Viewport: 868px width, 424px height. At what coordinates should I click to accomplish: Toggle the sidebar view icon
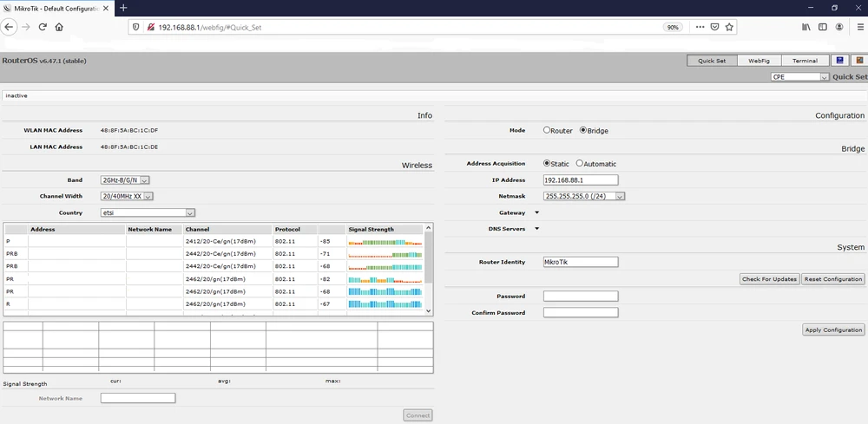coord(823,27)
